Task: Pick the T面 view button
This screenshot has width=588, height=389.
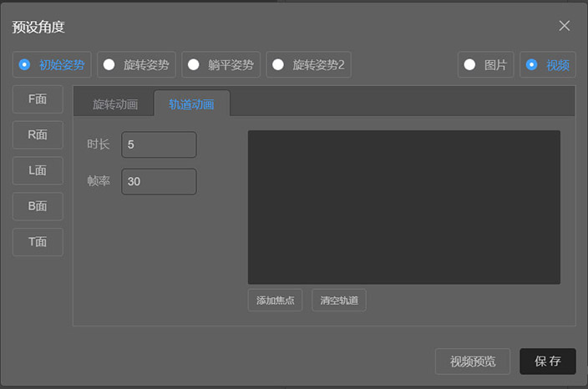Action: [38, 242]
